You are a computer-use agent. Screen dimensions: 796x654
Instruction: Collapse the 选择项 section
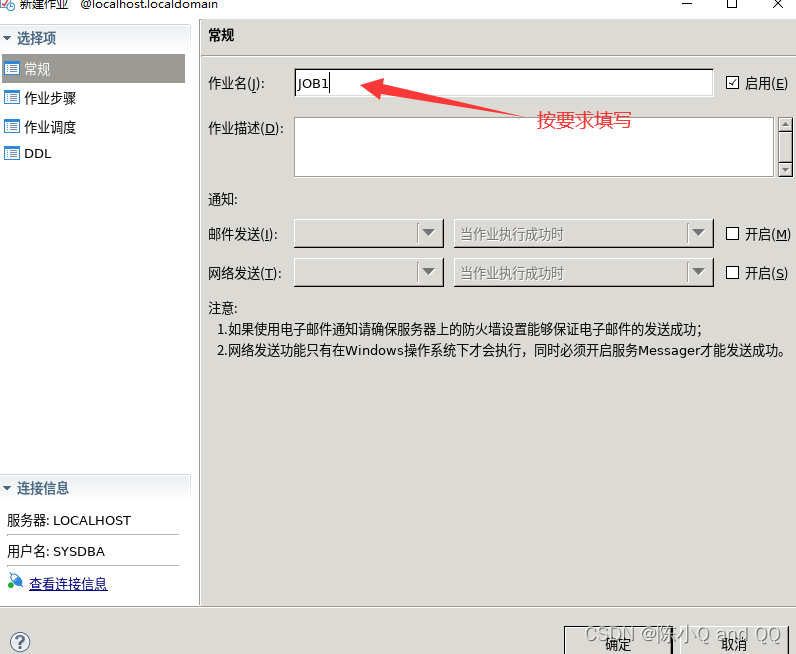[x=7, y=38]
